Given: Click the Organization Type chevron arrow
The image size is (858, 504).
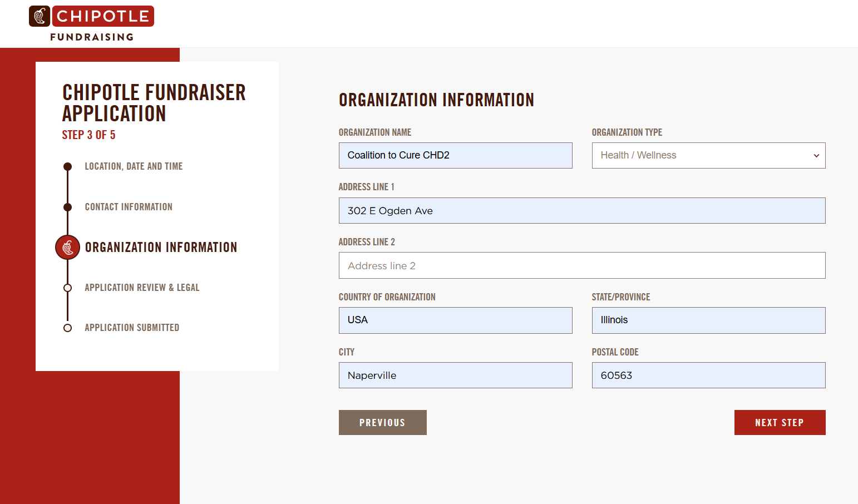Looking at the screenshot, I should 816,156.
